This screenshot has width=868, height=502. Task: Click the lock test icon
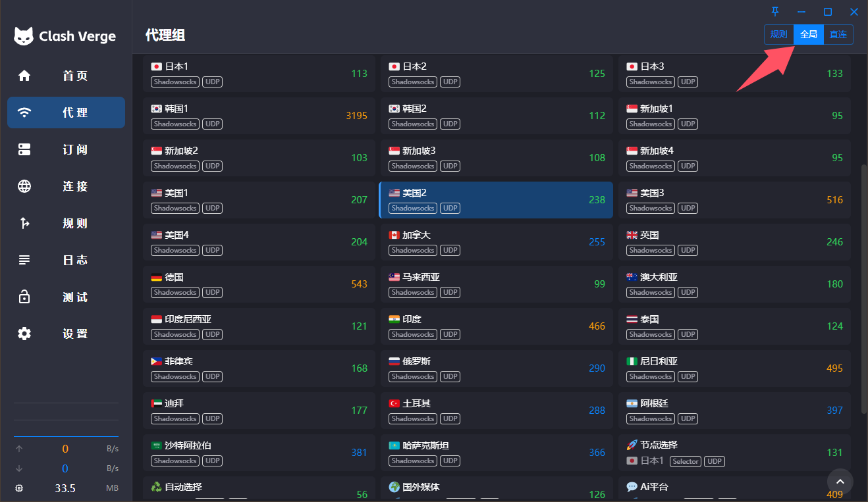click(x=24, y=297)
